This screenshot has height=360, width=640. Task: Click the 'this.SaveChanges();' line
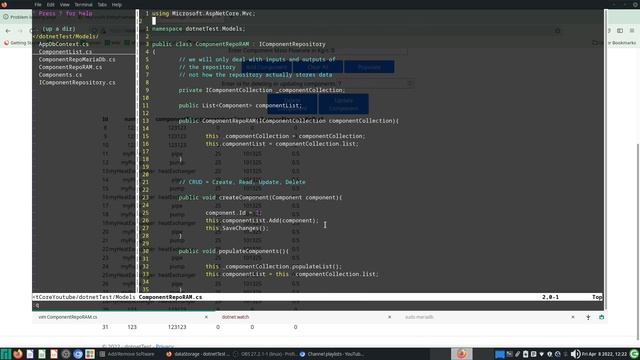[237, 228]
